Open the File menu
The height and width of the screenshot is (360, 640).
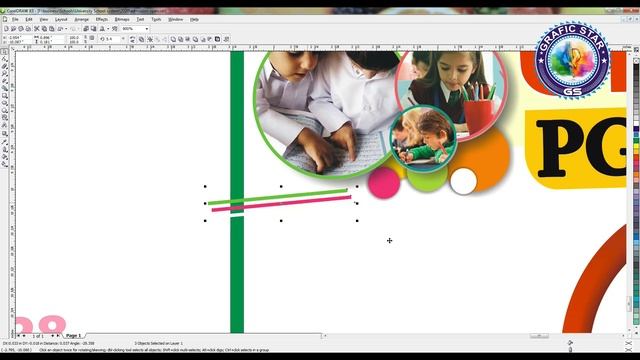pos(16,19)
